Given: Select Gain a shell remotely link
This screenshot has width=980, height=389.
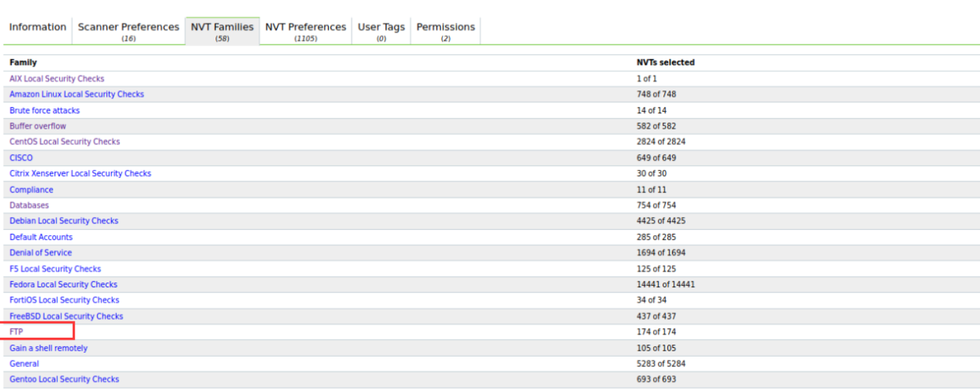Looking at the screenshot, I should (x=48, y=349).
